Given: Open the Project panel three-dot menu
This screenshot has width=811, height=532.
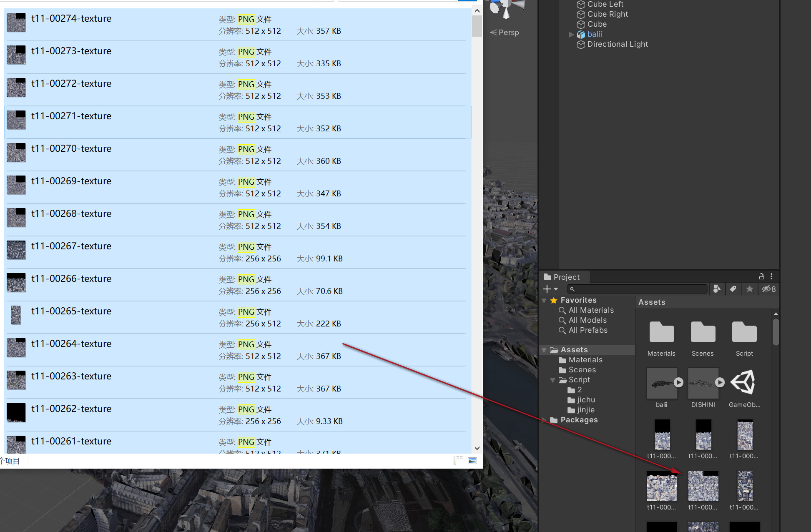Looking at the screenshot, I should pos(771,276).
